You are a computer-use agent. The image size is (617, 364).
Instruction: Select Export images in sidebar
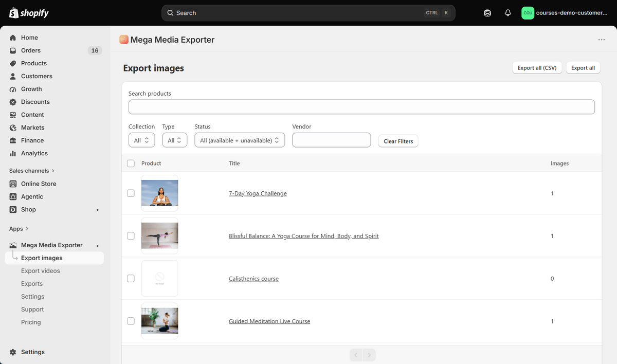click(55, 258)
